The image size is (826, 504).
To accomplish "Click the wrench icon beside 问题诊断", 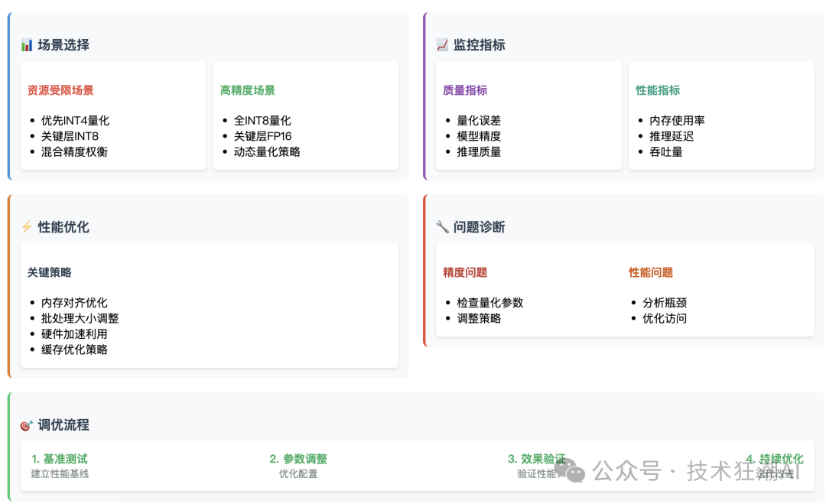I will 442,227.
